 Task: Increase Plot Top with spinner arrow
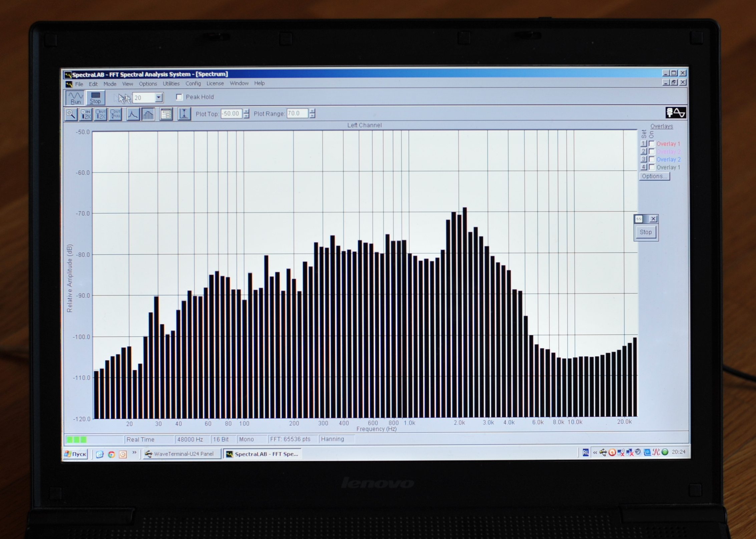click(246, 111)
